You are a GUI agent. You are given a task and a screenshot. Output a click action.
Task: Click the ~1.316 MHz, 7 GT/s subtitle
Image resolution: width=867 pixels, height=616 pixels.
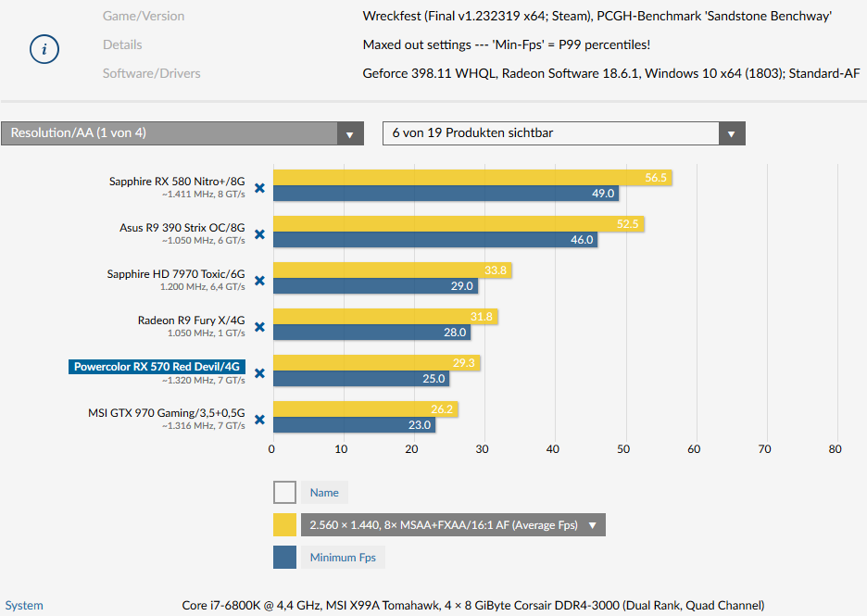[x=204, y=426]
